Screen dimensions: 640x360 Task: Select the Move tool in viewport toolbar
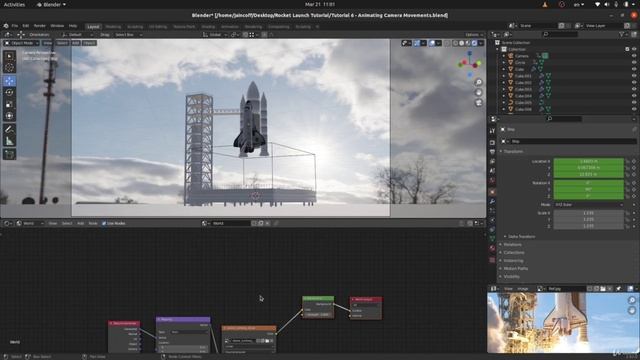(9, 81)
